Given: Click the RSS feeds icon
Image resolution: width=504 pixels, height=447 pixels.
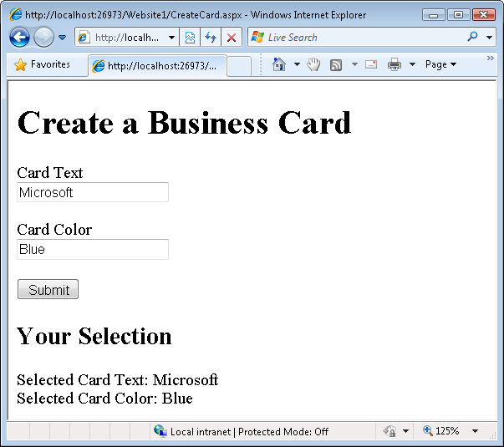Looking at the screenshot, I should click(x=335, y=64).
